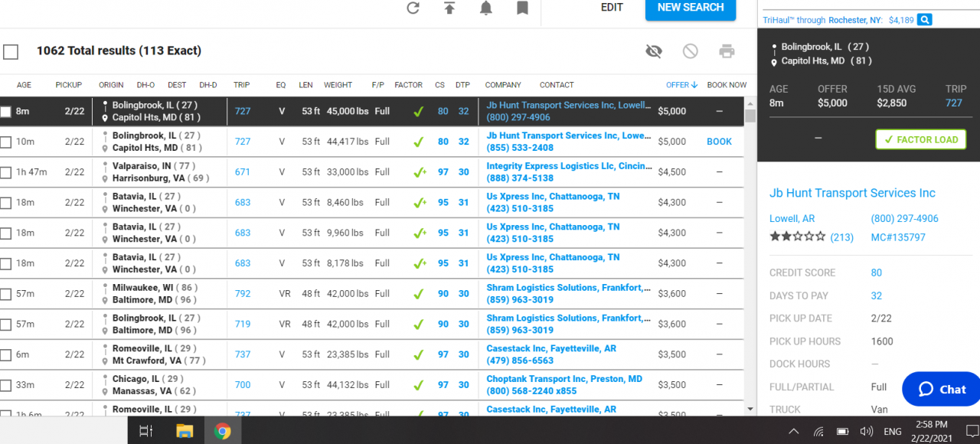Click the bookmark icon in top toolbar

[x=522, y=8]
